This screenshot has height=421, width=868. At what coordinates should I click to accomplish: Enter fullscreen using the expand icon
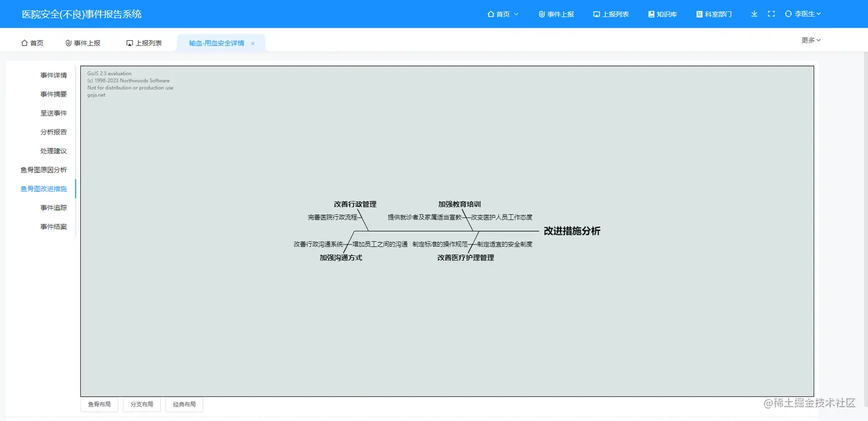point(771,14)
